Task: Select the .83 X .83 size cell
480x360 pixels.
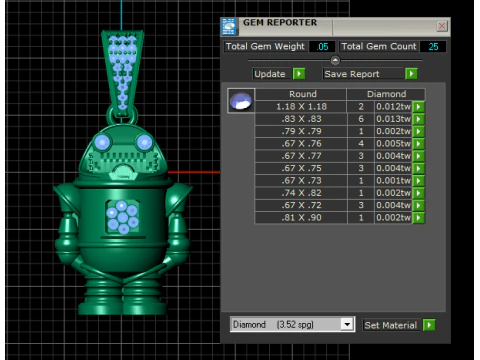Action: 301,119
